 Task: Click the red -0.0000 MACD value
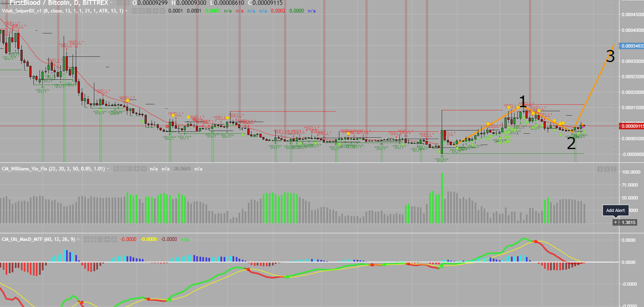[x=128, y=239]
